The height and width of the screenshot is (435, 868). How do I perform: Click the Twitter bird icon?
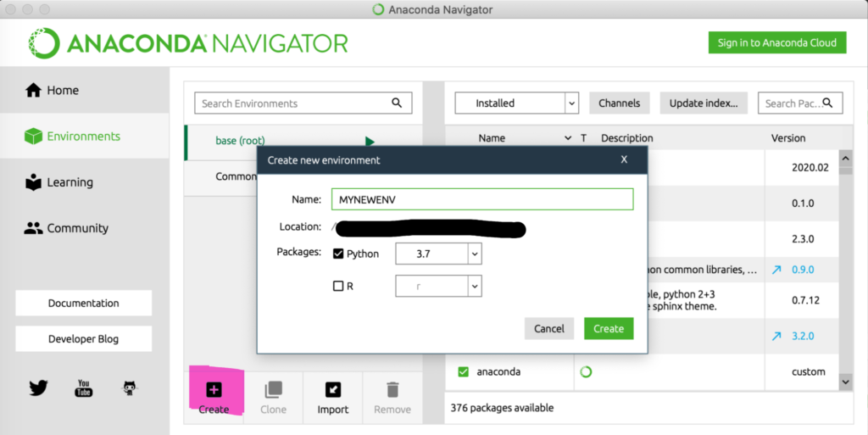[x=38, y=388]
